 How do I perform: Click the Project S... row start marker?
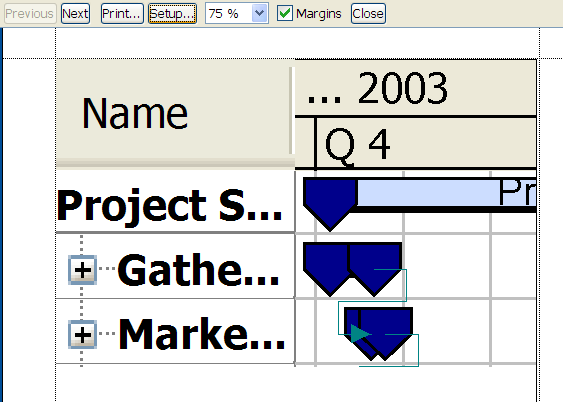pyautogui.click(x=330, y=204)
